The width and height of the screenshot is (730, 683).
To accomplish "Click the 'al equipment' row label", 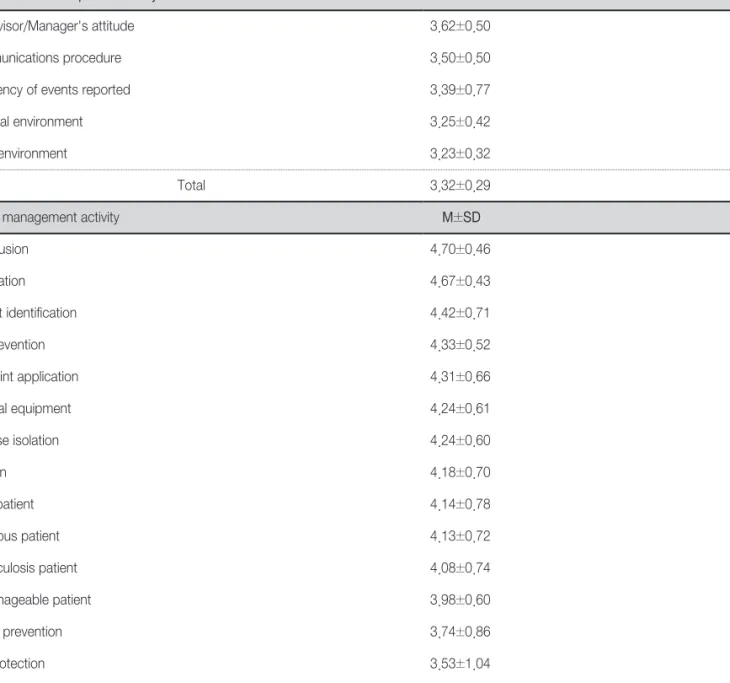I will 35,409.
